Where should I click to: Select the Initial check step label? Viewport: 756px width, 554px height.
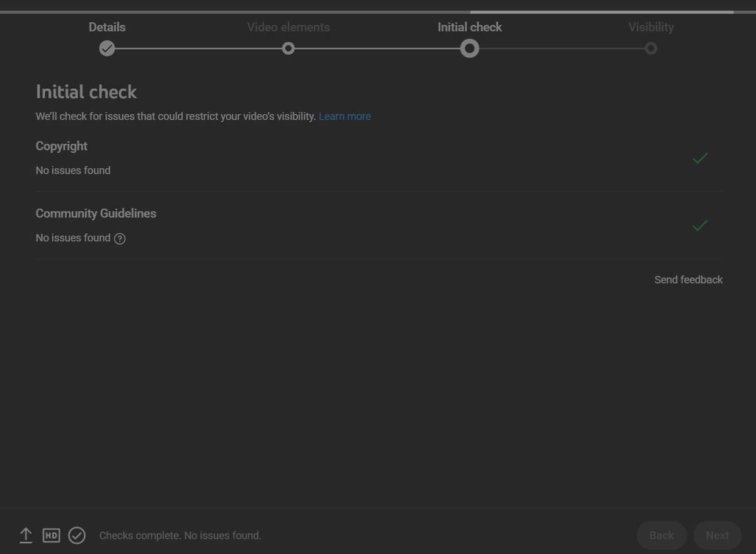(x=470, y=27)
